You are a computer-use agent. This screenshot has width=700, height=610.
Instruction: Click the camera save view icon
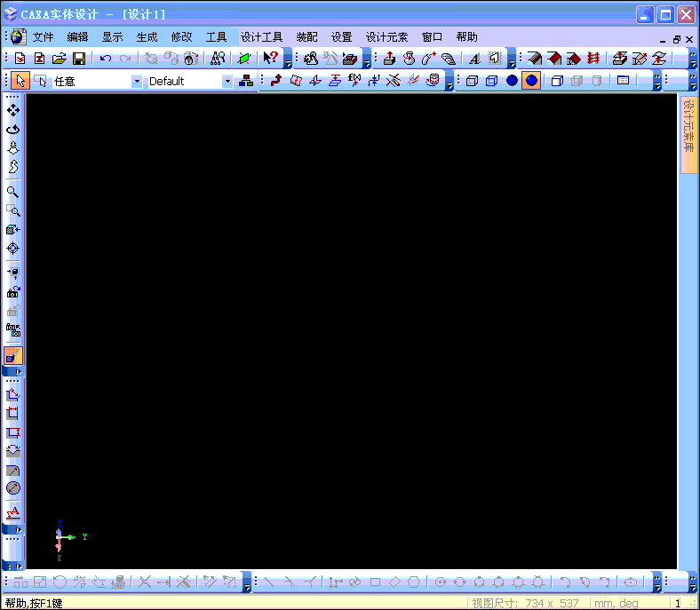pyautogui.click(x=13, y=292)
